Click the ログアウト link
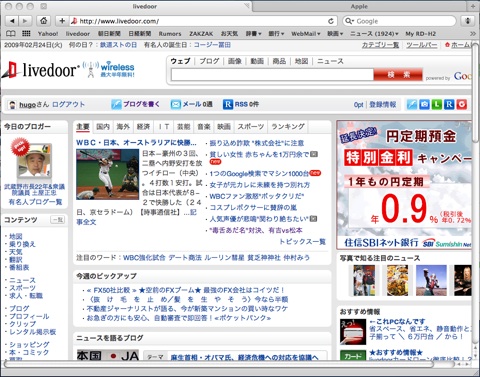Image resolution: width=480 pixels, height=377 pixels. pyautogui.click(x=68, y=104)
